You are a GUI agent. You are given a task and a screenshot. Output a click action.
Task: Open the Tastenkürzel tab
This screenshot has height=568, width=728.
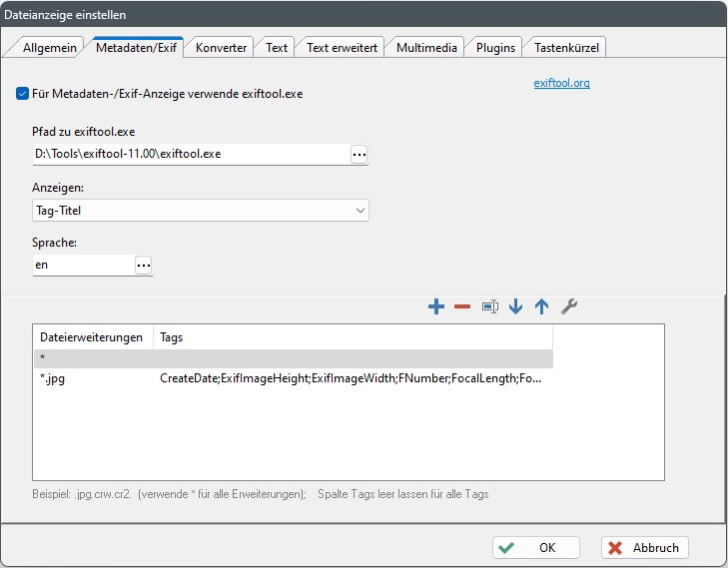[566, 47]
